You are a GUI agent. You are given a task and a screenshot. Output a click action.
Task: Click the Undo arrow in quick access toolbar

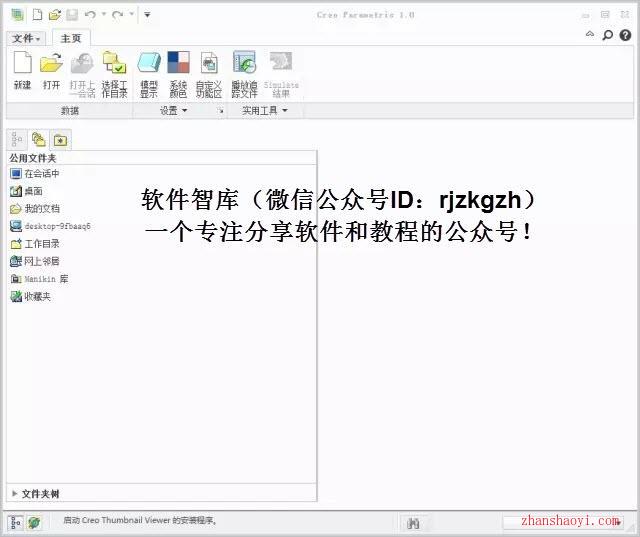[x=90, y=15]
